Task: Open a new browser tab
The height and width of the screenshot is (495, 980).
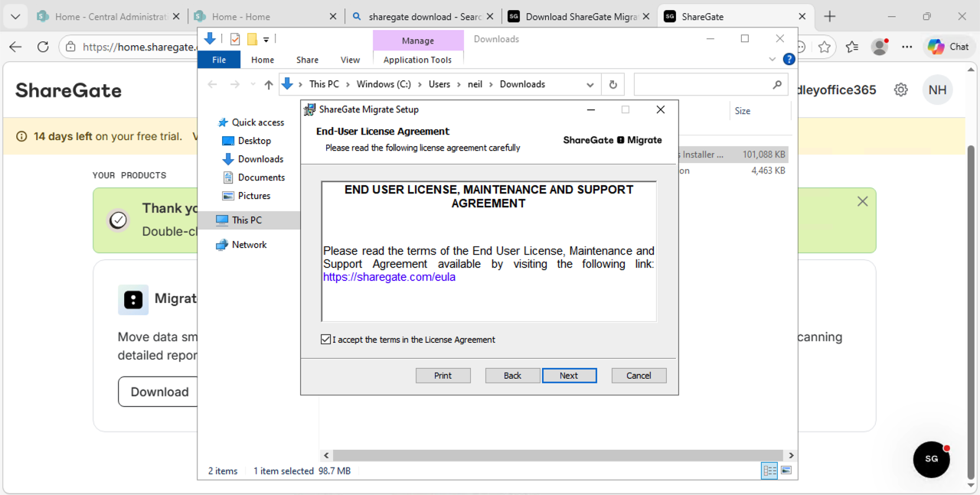Action: 830,17
